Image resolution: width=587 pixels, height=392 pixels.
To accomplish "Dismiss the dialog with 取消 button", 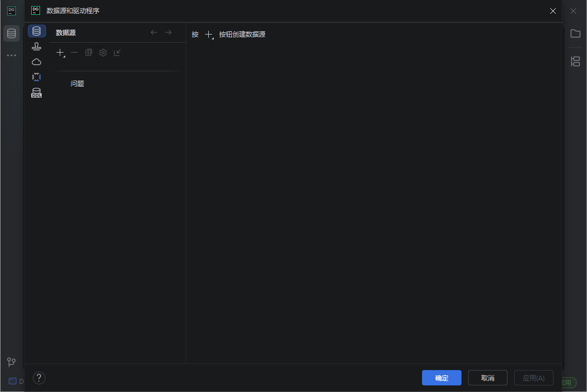I will tap(487, 378).
